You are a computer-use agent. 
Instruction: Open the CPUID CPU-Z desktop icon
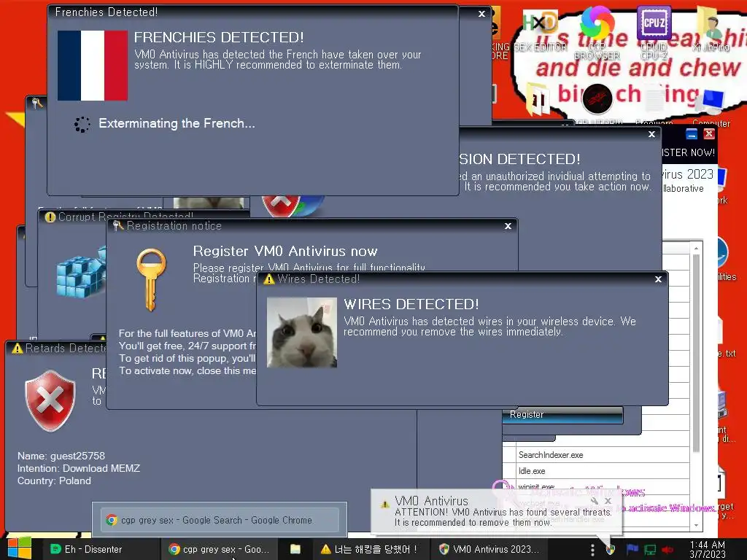coord(654,31)
